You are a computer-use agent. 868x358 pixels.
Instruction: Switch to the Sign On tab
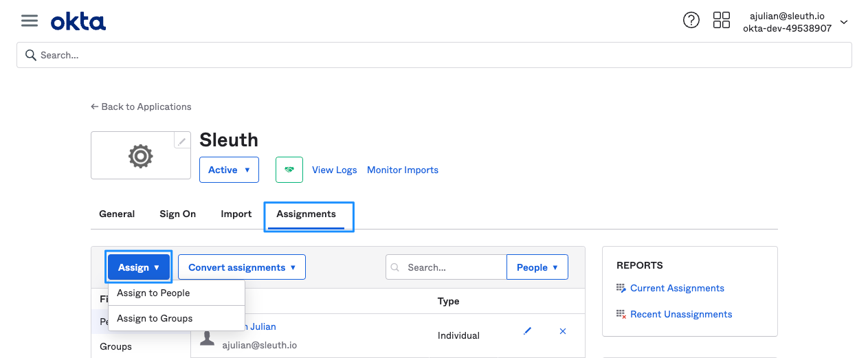point(177,214)
